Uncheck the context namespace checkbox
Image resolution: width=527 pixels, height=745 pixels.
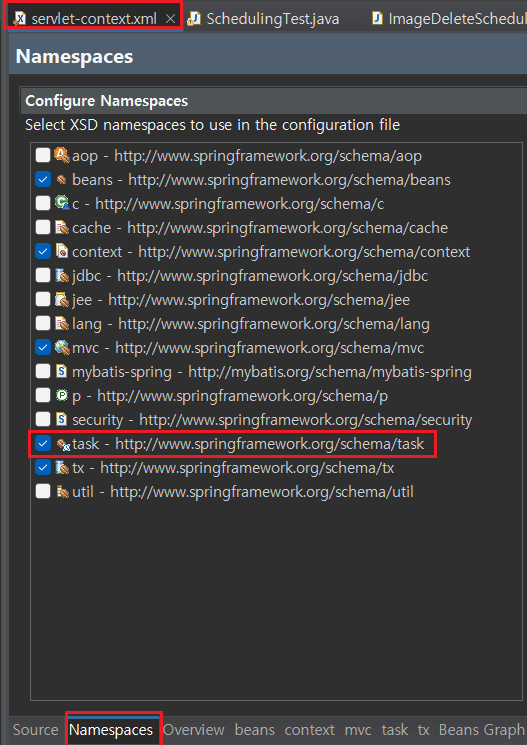click(x=43, y=251)
